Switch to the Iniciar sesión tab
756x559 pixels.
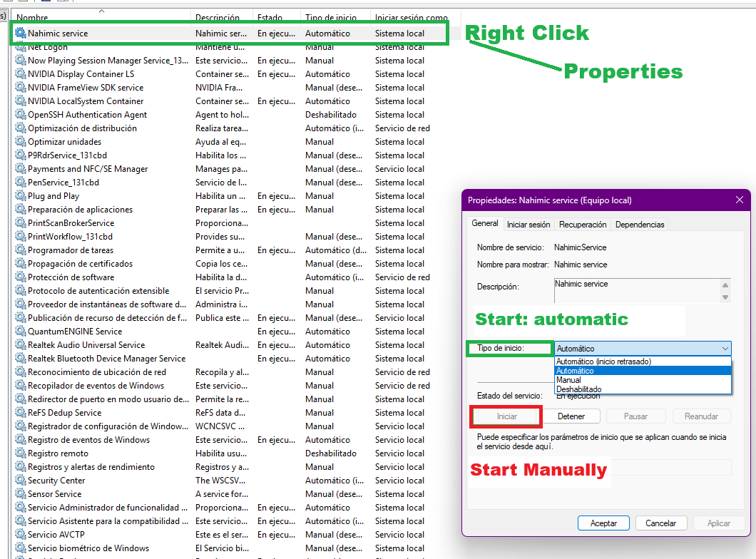tap(528, 225)
